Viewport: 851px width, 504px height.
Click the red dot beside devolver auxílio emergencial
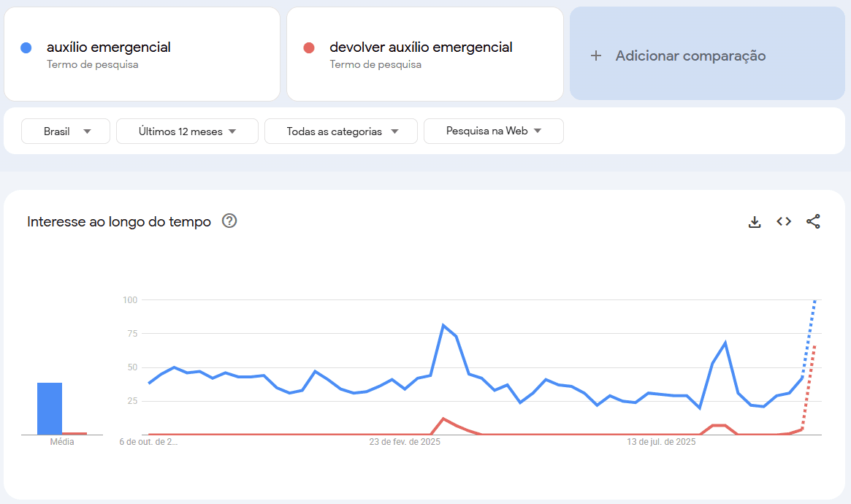click(309, 47)
